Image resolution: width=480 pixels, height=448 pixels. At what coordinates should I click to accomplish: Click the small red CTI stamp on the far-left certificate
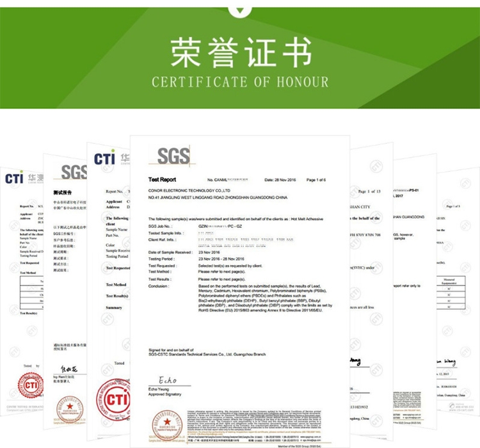(x=30, y=385)
